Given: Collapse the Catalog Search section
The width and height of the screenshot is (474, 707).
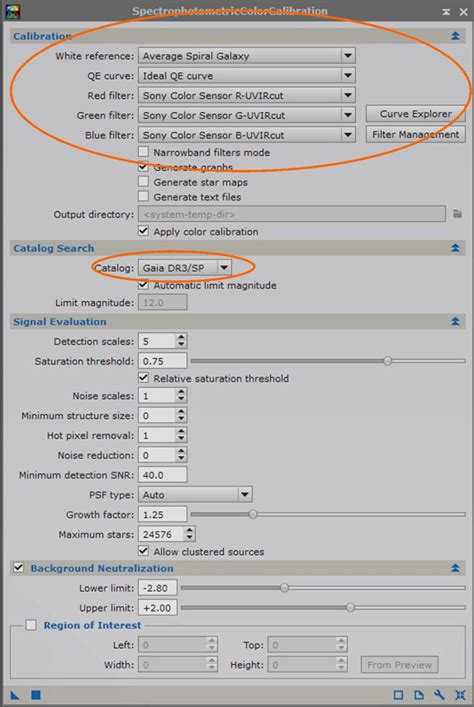Looking at the screenshot, I should click(x=455, y=248).
